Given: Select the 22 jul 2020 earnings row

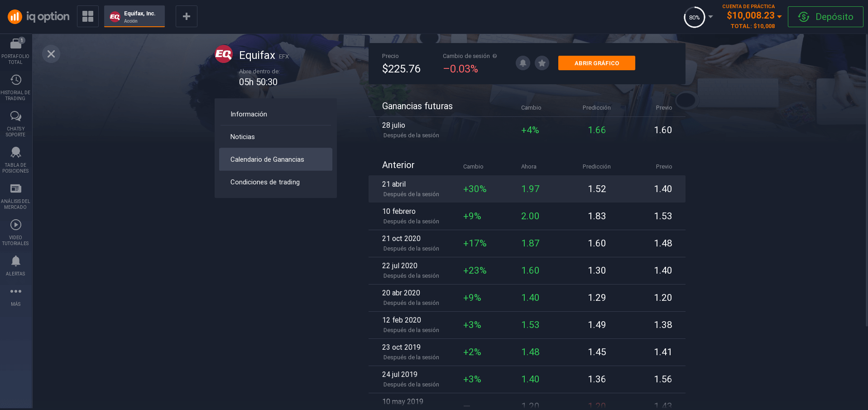Looking at the screenshot, I should click(527, 270).
